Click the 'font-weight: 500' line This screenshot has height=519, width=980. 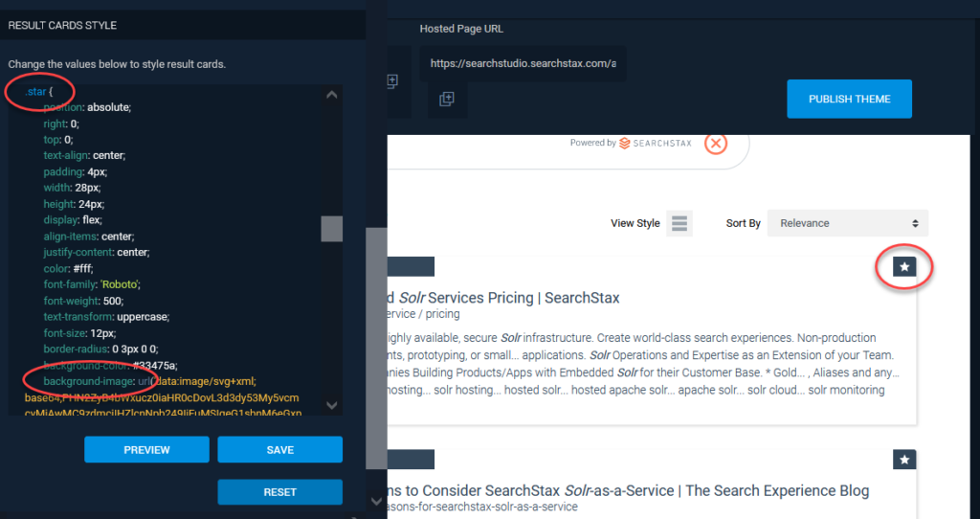[83, 300]
